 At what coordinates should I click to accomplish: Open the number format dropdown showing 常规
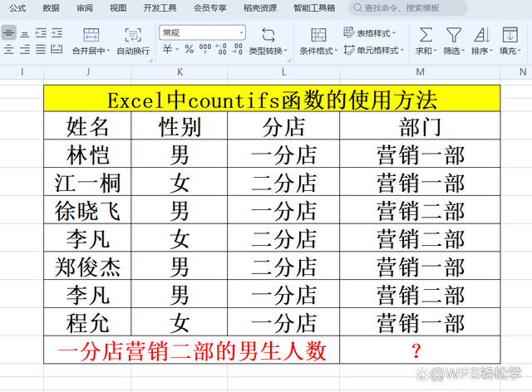pyautogui.click(x=202, y=32)
